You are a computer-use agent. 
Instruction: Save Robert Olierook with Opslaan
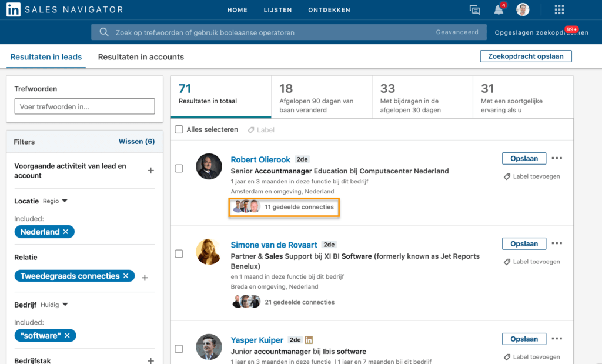point(524,159)
